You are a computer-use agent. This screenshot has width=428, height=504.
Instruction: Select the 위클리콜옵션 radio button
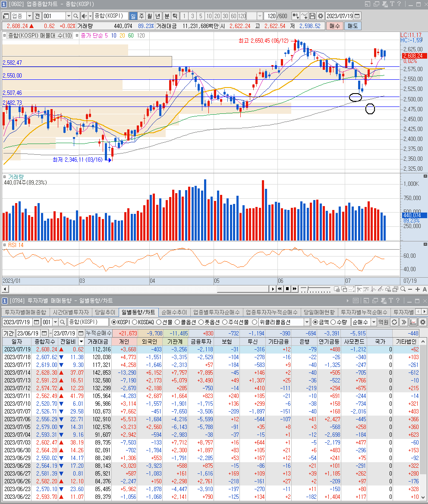[x=255, y=322]
